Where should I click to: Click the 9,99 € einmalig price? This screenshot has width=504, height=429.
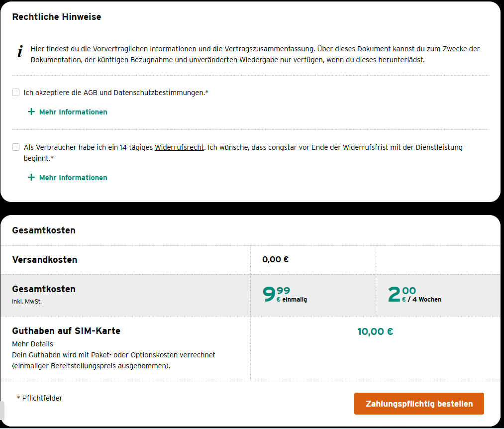click(285, 294)
